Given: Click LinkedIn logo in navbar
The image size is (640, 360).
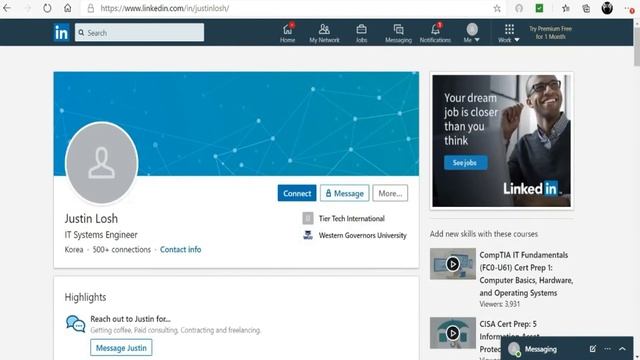Looking at the screenshot, I should coord(61,32).
